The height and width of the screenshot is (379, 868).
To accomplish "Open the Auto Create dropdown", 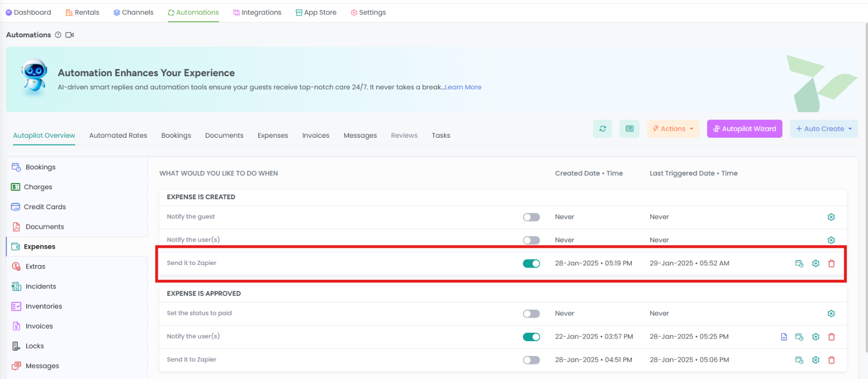I will (824, 129).
